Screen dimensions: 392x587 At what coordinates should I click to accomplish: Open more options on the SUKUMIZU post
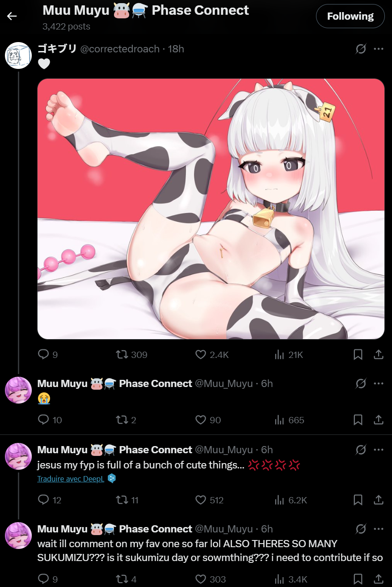(378, 529)
